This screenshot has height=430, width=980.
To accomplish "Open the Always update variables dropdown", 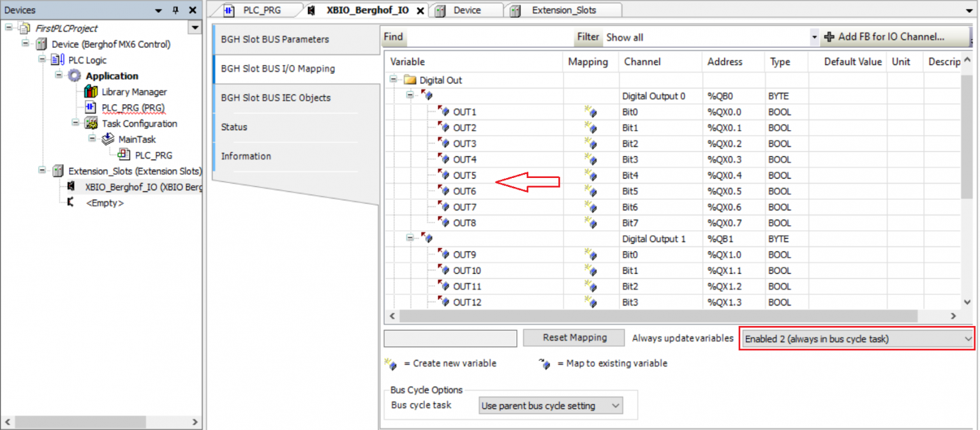I will (857, 339).
